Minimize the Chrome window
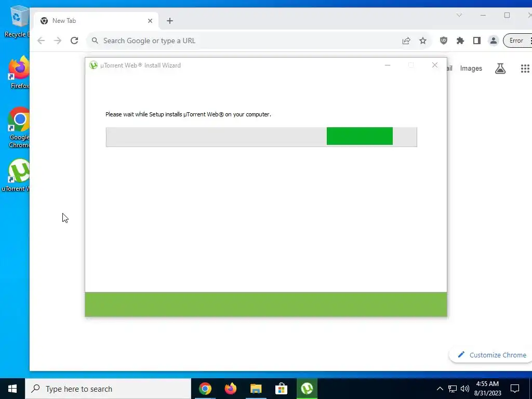 (483, 15)
